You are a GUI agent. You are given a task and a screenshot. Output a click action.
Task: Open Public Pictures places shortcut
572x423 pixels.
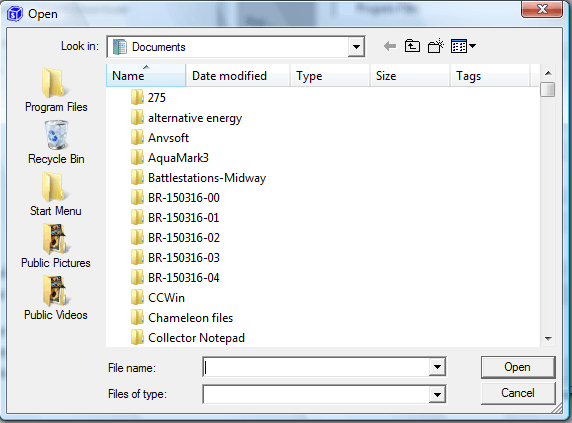pyautogui.click(x=56, y=246)
